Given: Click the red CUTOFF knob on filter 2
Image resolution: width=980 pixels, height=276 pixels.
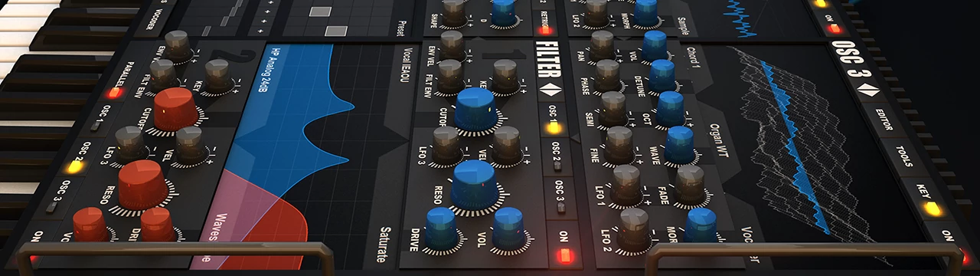Looking at the screenshot, I should (175, 109).
